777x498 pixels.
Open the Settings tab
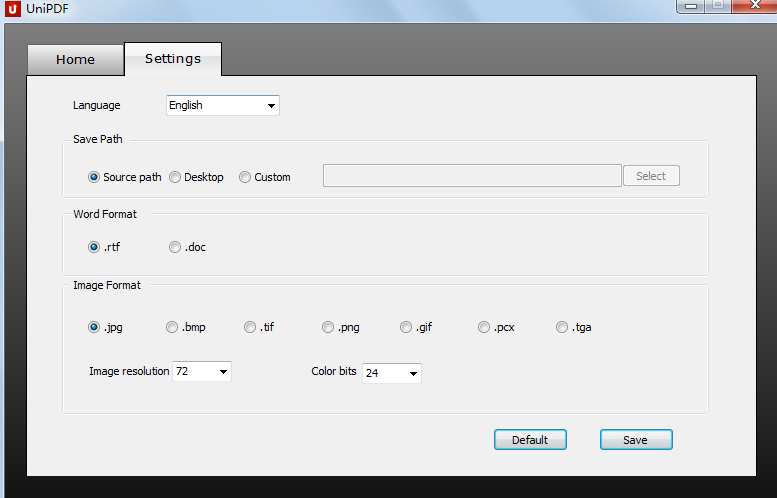tap(173, 58)
